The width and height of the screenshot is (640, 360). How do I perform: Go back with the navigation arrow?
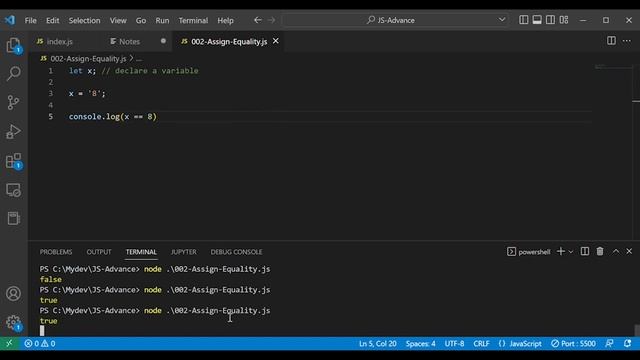tap(258, 20)
